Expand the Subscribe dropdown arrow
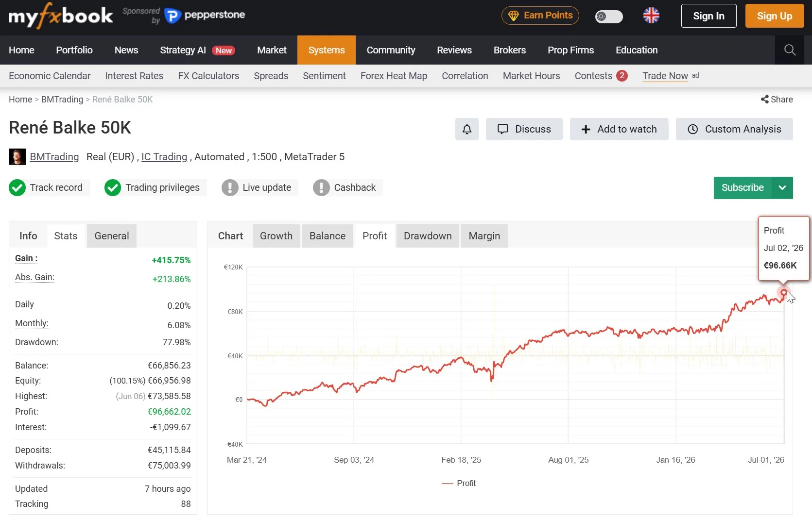 click(782, 188)
